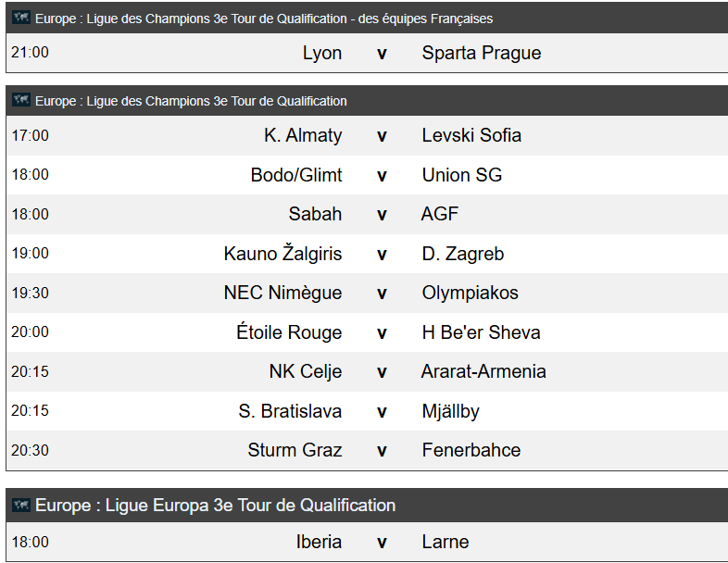Open the NK Celje v Ararat-Armenia match
Viewport: 728px width, 563px height.
[368, 371]
